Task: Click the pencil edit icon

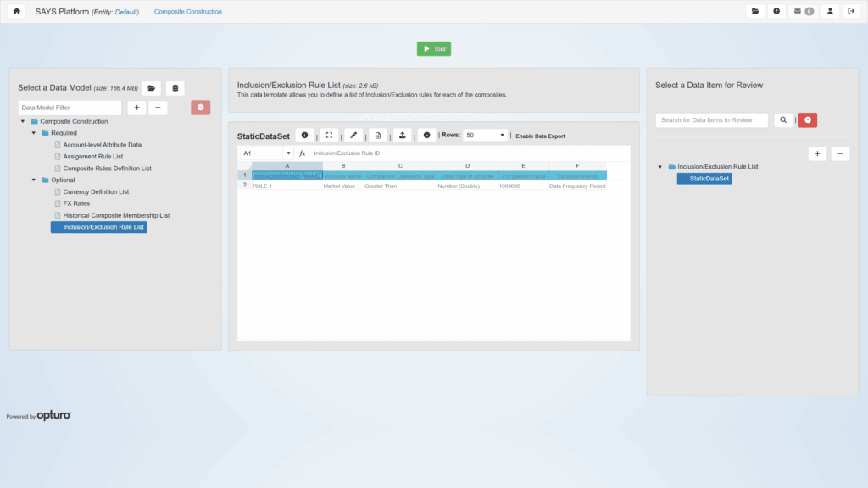Action: (x=354, y=136)
